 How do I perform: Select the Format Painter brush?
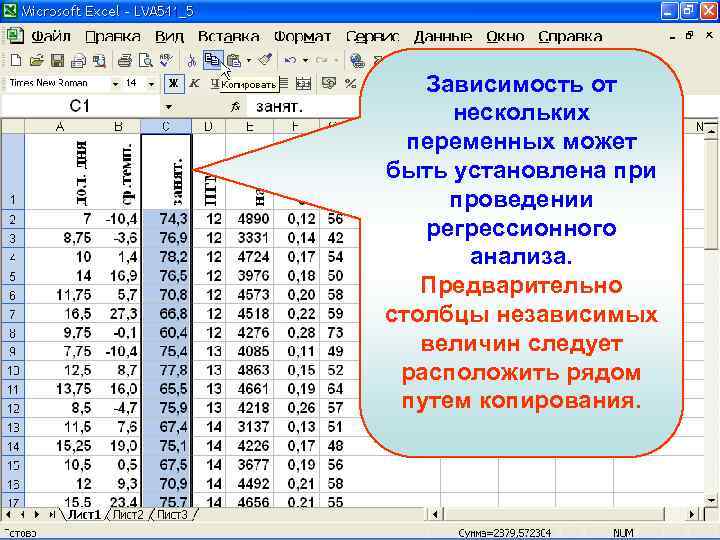(x=265, y=60)
